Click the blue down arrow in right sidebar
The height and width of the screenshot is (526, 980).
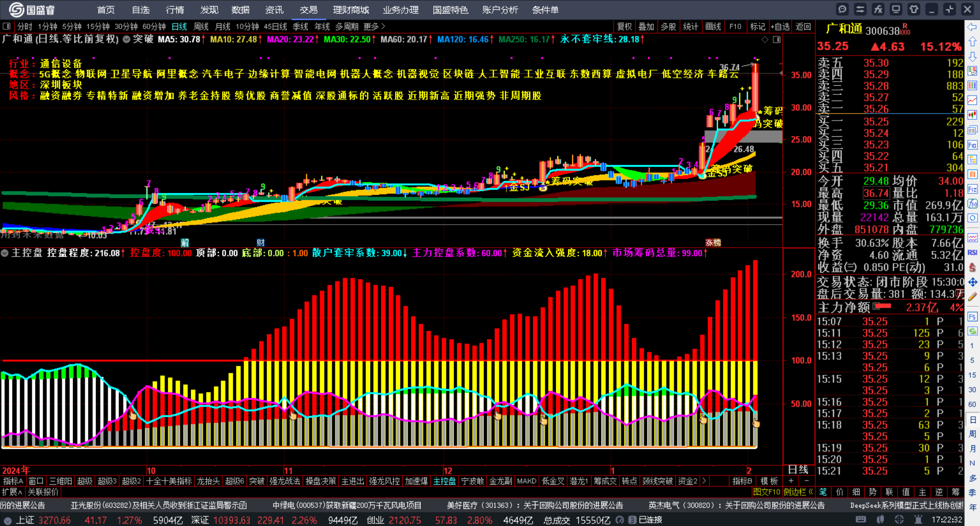pos(972,56)
